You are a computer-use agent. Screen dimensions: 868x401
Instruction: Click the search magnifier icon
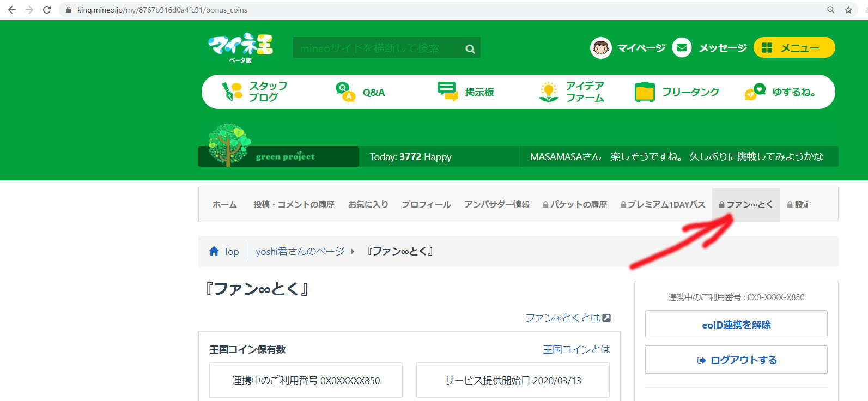tap(470, 49)
